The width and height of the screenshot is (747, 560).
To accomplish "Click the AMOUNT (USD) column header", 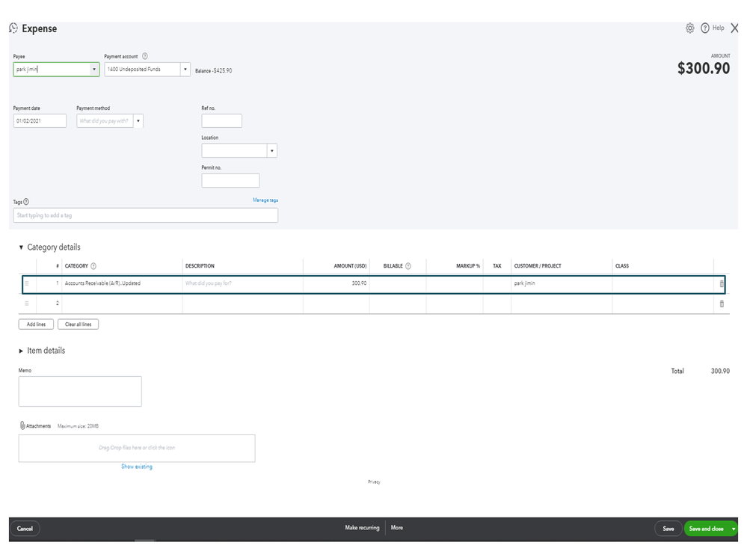I will point(350,266).
